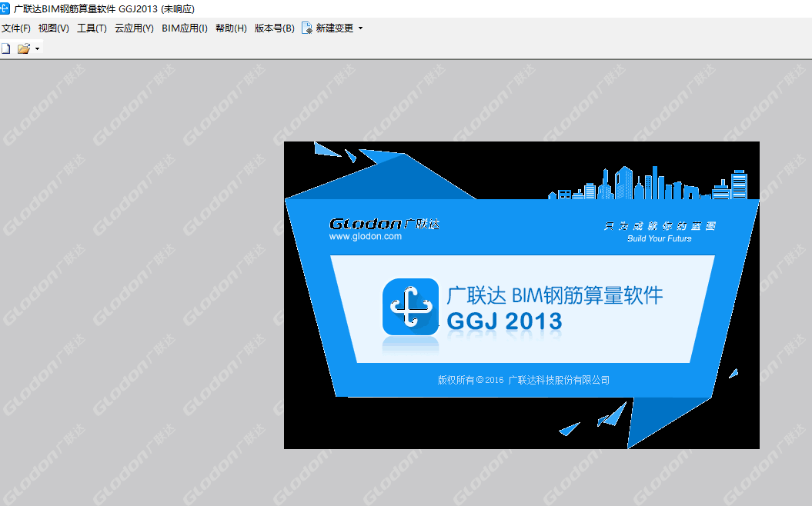Open the 文件(F) menu

pos(16,28)
